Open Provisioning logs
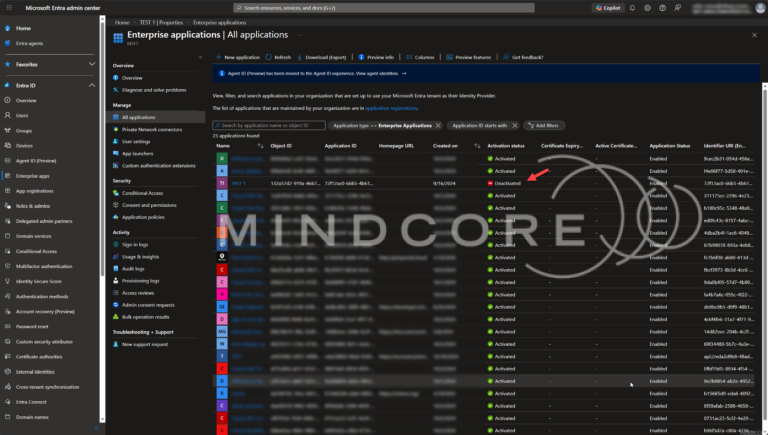Viewport: 768px width, 435px height. 140,281
